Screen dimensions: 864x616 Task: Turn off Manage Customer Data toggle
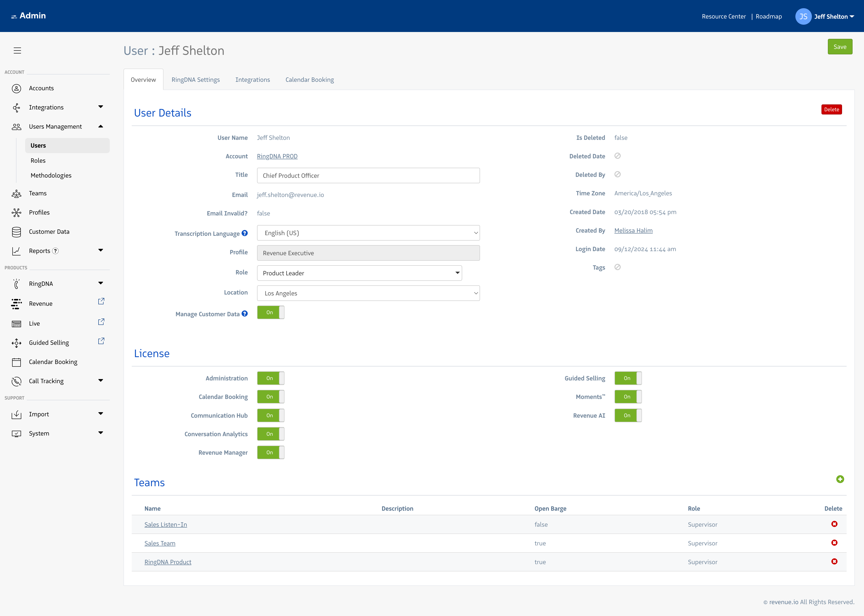click(270, 313)
